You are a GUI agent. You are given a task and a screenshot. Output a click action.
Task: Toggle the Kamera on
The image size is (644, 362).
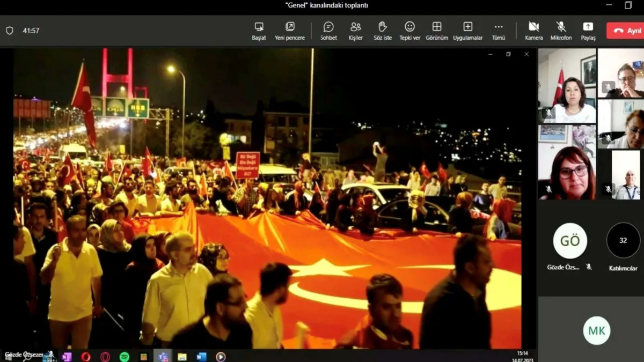[x=533, y=31]
